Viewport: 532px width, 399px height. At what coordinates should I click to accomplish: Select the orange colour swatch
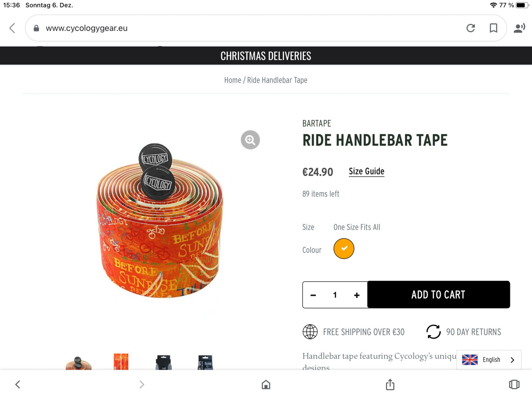pyautogui.click(x=344, y=249)
